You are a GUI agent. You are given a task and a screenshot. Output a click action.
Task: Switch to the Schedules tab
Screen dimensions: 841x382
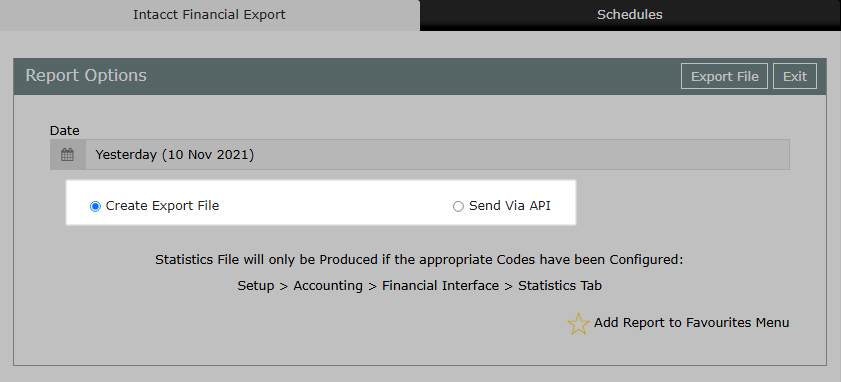(x=630, y=15)
